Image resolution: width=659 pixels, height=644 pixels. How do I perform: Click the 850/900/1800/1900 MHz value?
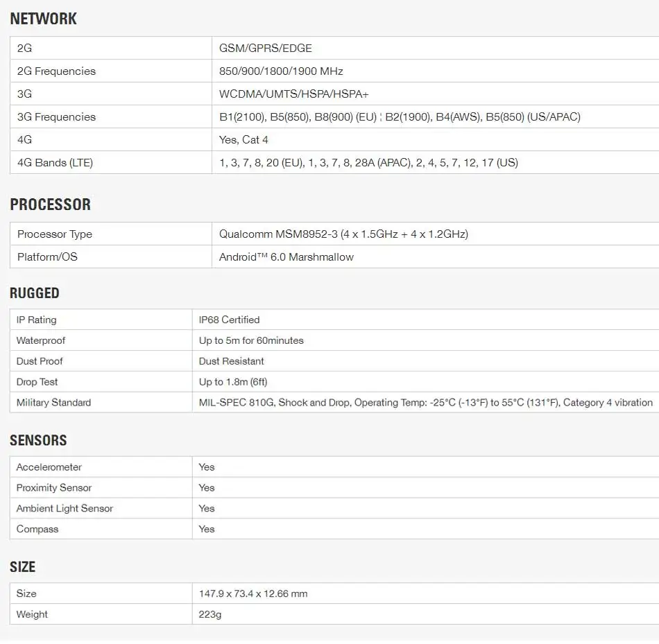click(x=281, y=71)
